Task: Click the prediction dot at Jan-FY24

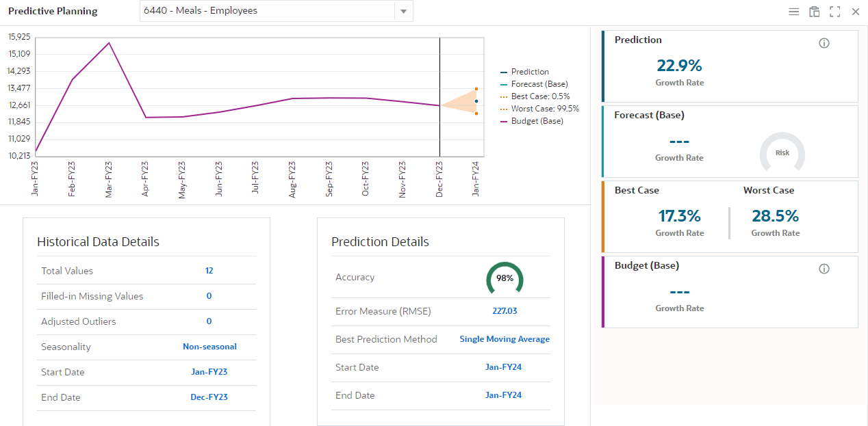Action: point(476,101)
